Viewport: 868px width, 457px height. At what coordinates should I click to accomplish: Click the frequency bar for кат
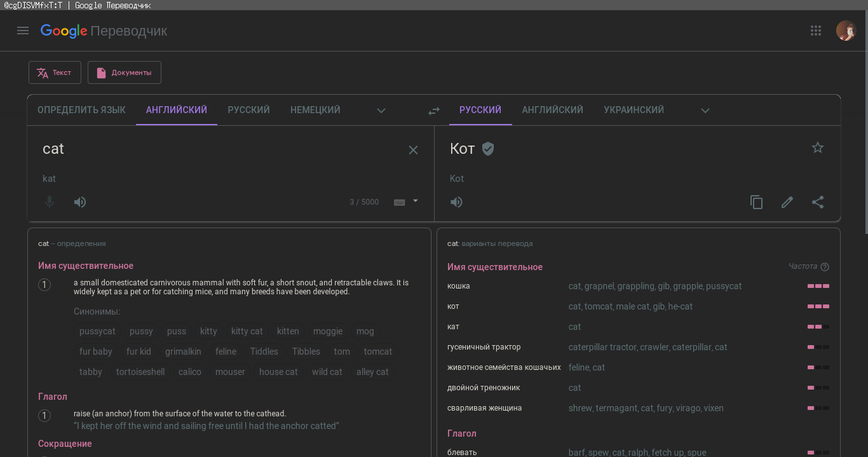pos(818,327)
